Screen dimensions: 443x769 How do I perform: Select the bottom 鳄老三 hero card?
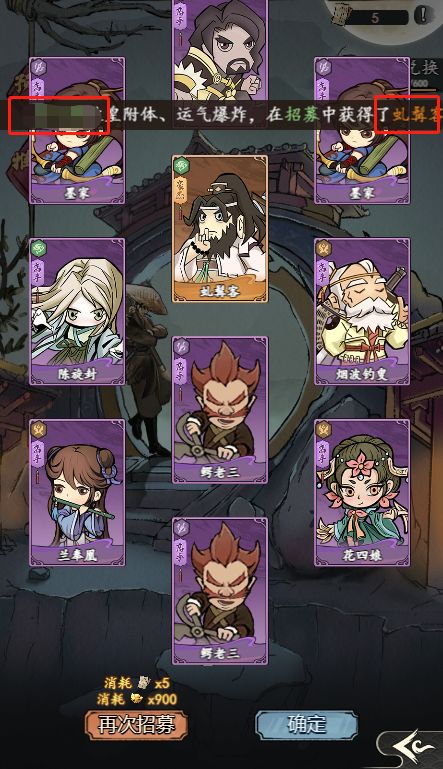(x=220, y=591)
